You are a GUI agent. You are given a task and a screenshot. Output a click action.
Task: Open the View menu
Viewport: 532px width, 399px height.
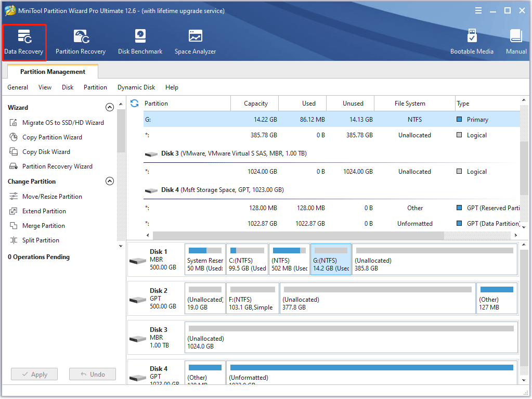pyautogui.click(x=45, y=87)
